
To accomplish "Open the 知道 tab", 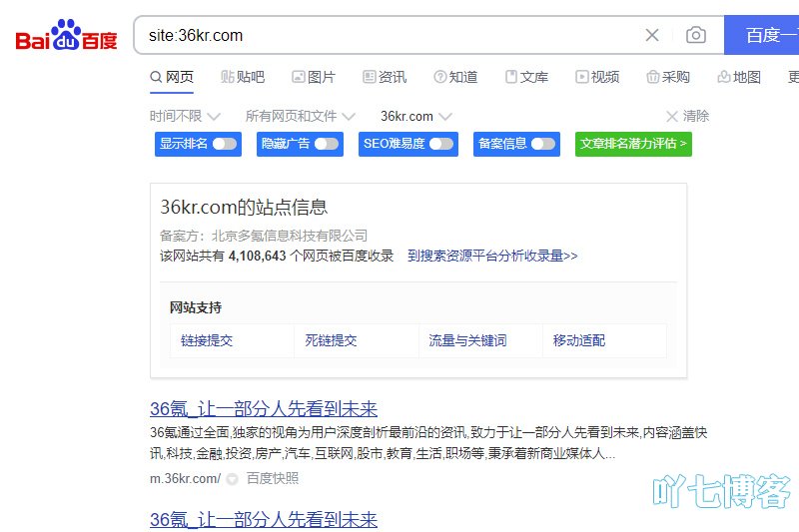I will (455, 77).
